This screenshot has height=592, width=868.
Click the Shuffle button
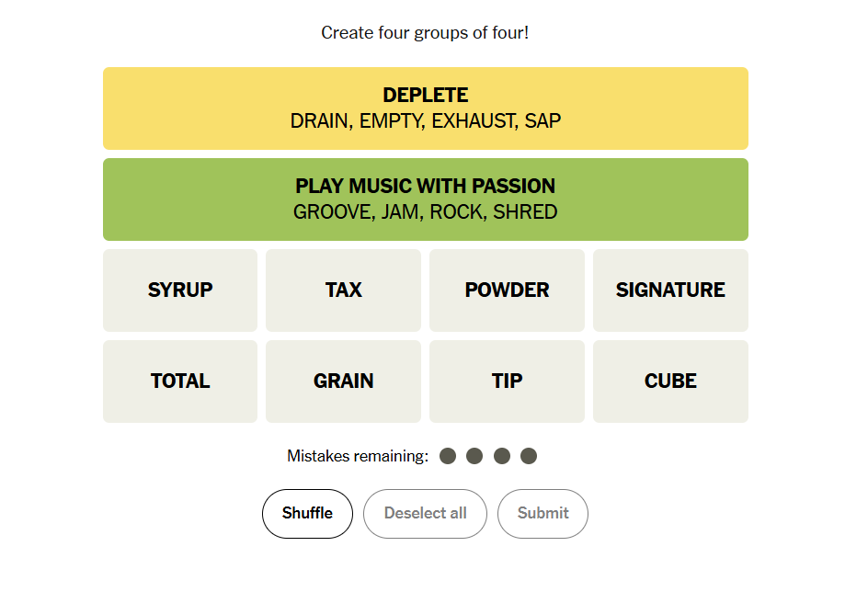307,514
